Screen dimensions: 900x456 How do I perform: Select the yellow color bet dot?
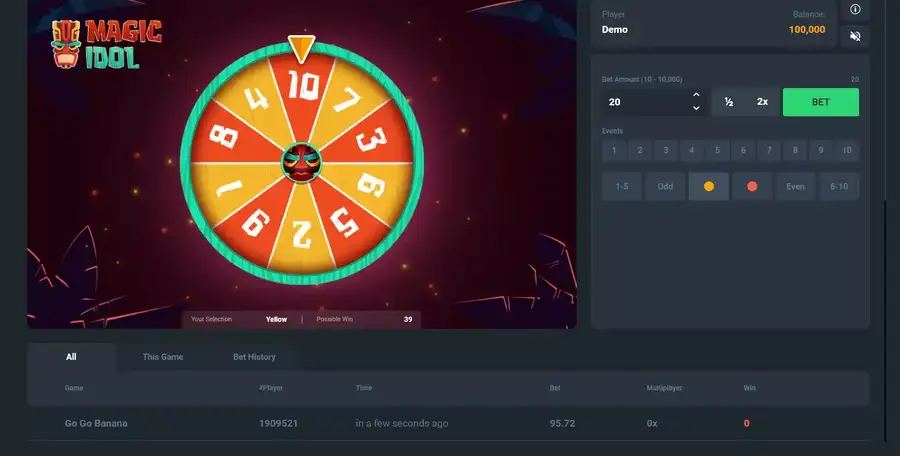coord(709,186)
